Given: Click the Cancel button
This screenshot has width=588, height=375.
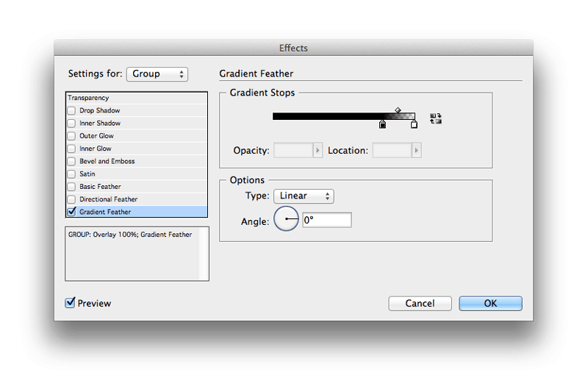Looking at the screenshot, I should [x=420, y=303].
